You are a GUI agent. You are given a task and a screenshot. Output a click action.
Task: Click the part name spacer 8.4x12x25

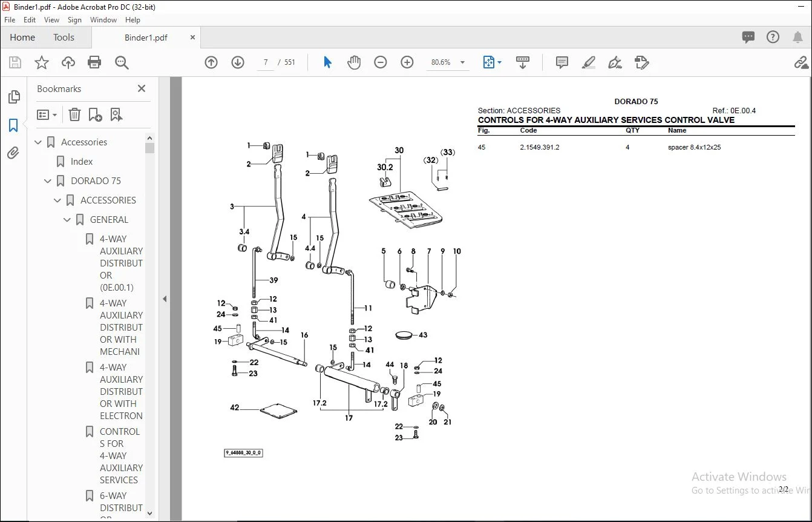coord(695,147)
